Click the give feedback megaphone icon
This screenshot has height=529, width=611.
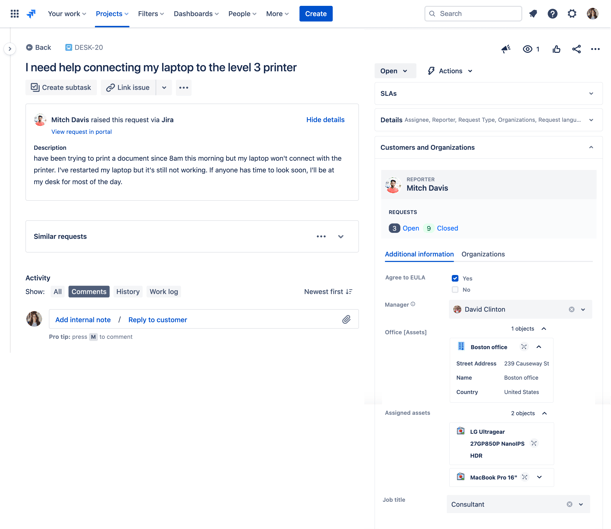[506, 48]
